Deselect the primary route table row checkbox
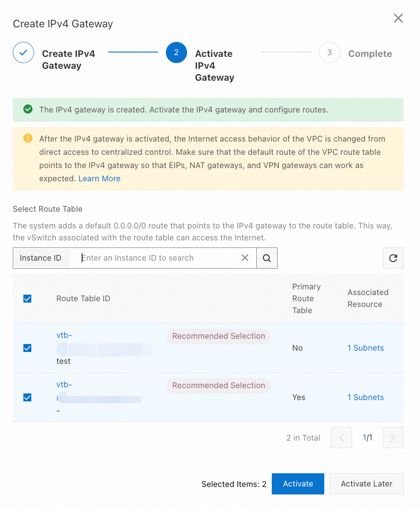 pyautogui.click(x=27, y=397)
